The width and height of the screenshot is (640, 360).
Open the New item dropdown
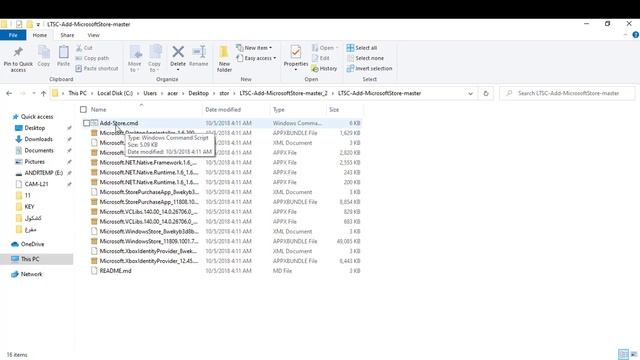click(x=254, y=48)
